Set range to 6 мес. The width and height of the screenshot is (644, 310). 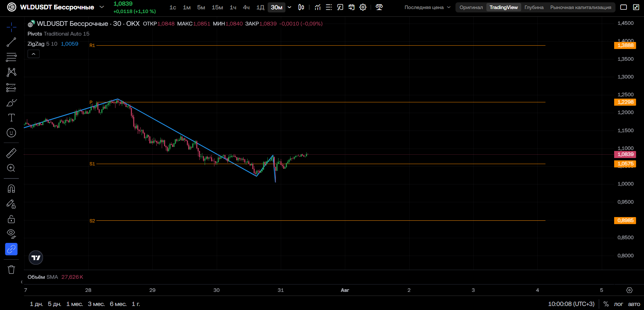pyautogui.click(x=118, y=304)
